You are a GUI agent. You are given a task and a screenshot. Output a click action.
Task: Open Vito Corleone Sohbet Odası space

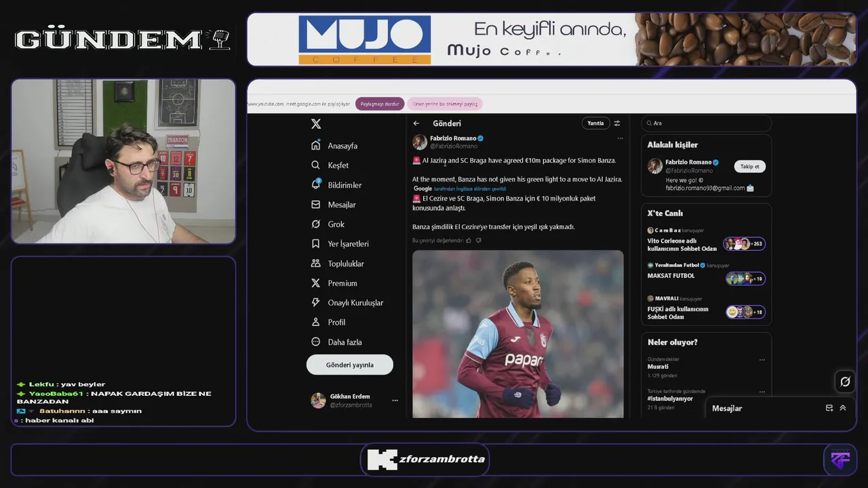(x=682, y=244)
